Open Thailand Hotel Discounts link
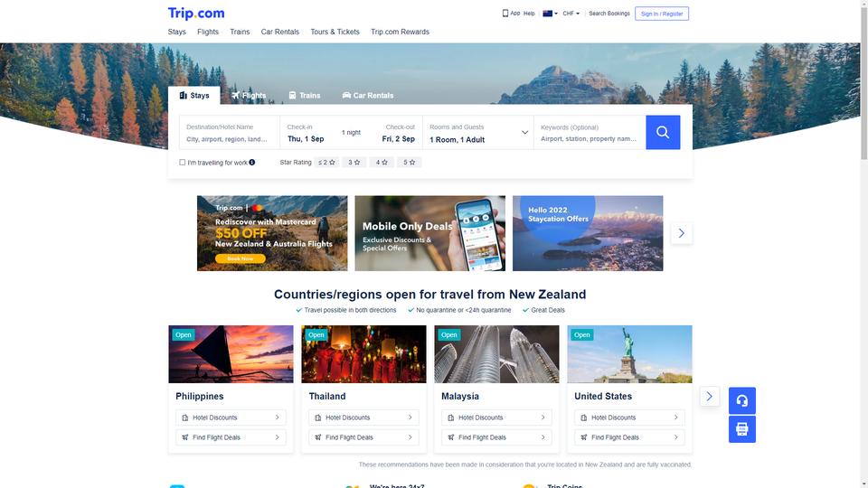The image size is (868, 488). [363, 418]
